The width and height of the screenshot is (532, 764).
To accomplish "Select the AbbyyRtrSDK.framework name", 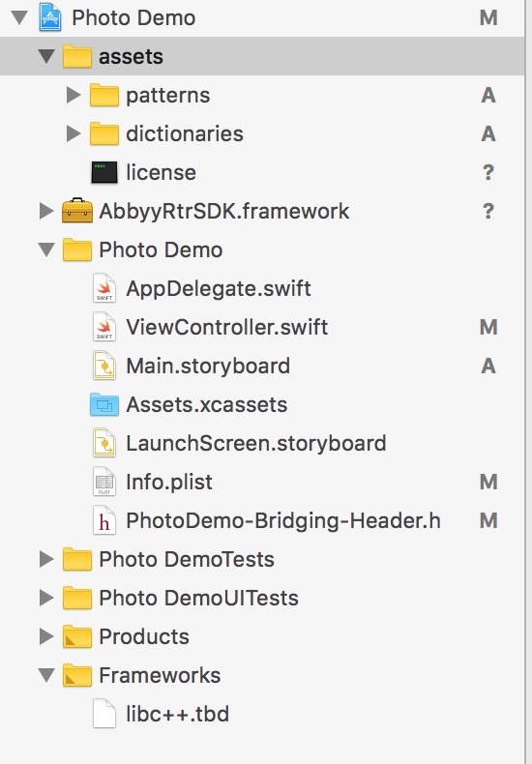I will tap(224, 212).
